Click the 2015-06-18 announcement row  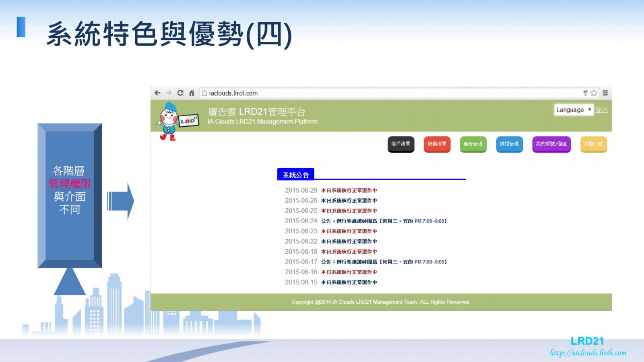click(x=331, y=251)
